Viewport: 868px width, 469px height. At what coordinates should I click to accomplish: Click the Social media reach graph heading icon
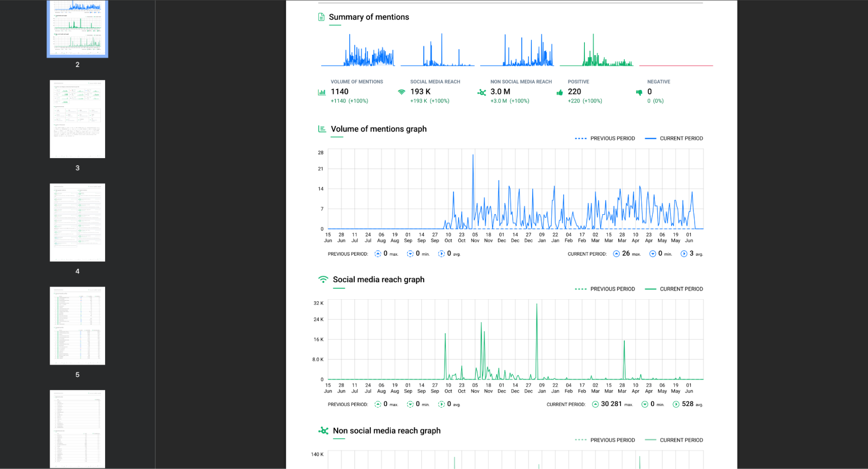(323, 280)
